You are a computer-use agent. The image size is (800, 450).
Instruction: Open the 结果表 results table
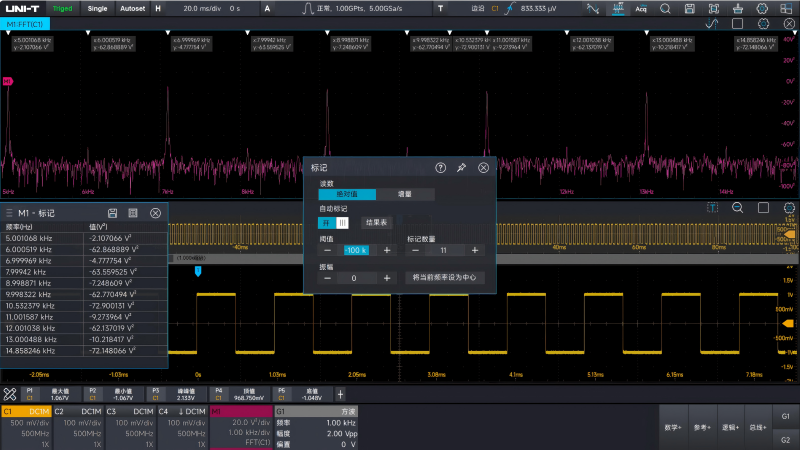pyautogui.click(x=377, y=223)
